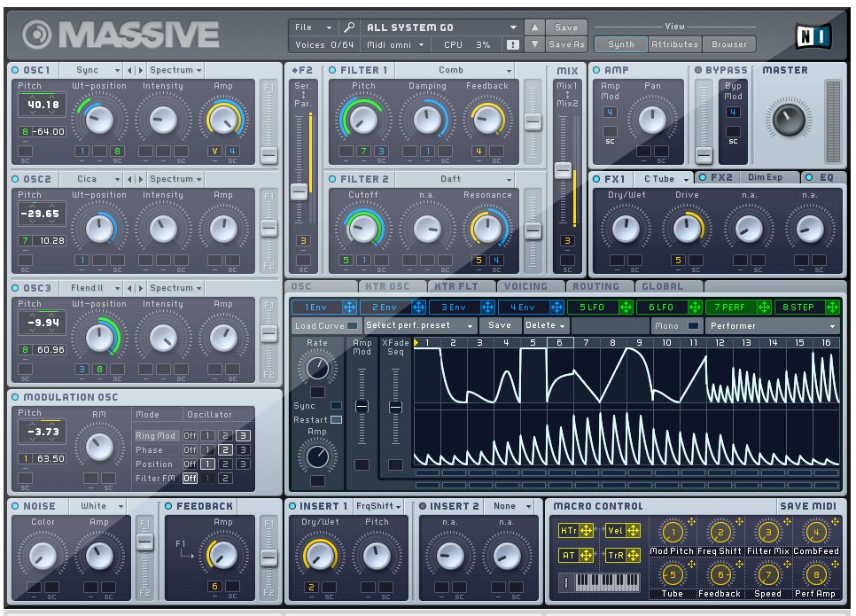Open OSC2 Cica wavetable dropdown
The width and height of the screenshot is (856, 616).
(x=92, y=179)
